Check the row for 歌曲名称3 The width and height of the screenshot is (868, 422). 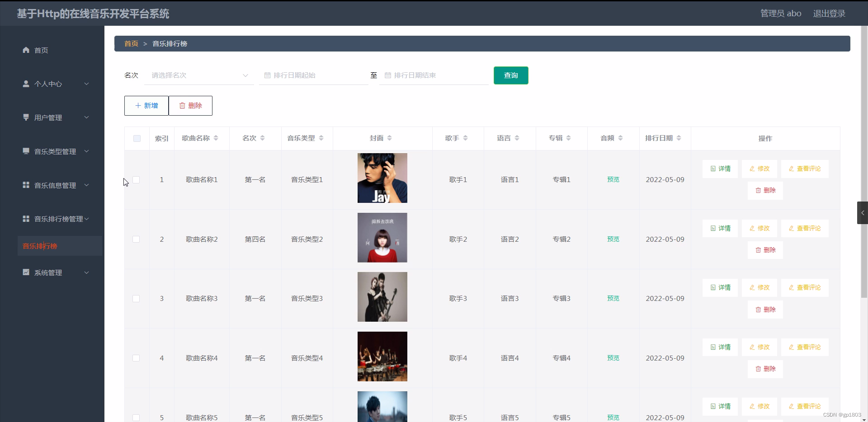[136, 299]
